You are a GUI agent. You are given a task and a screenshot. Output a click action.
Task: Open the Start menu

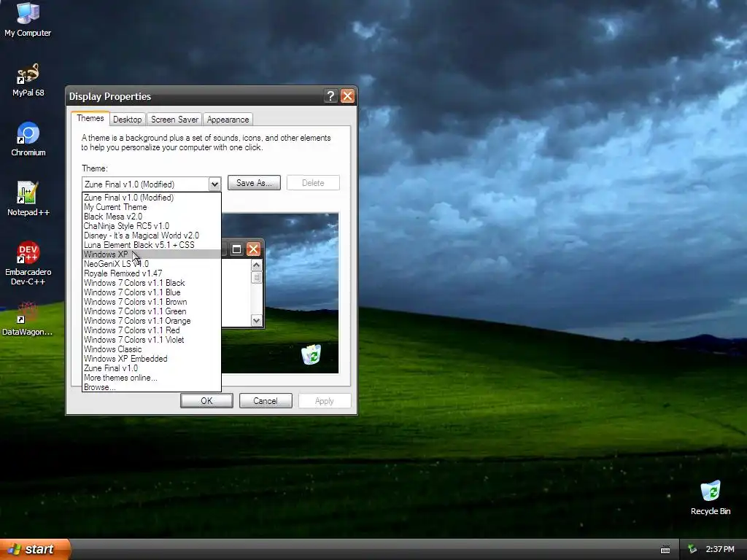(x=35, y=549)
